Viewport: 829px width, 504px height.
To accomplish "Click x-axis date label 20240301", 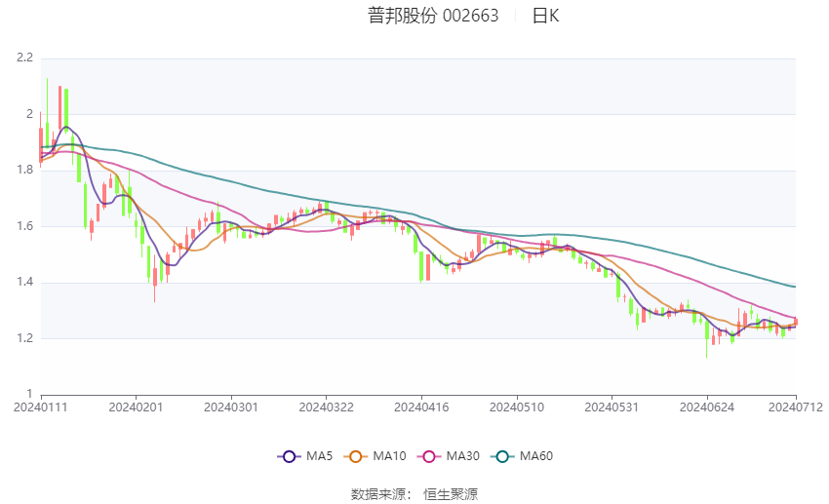I will [231, 407].
